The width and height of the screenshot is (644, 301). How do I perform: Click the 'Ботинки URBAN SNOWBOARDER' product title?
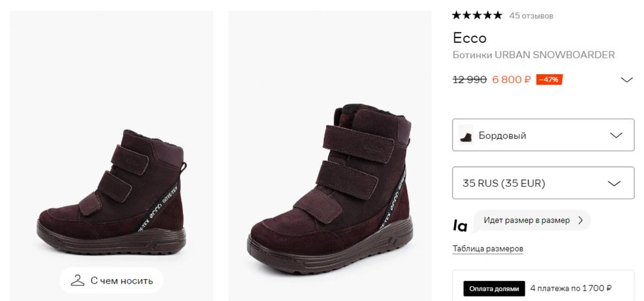533,55
